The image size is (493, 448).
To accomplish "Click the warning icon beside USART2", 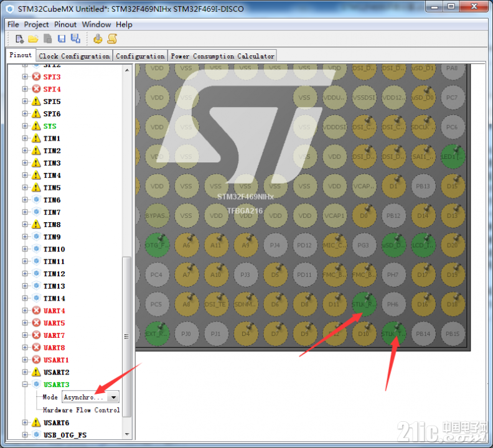I will 36,372.
